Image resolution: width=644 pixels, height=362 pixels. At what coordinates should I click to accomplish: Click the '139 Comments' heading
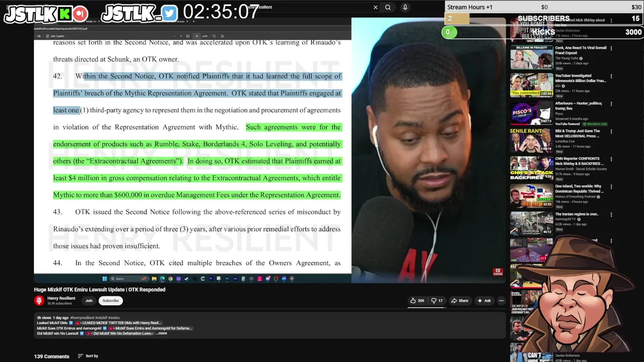52,356
